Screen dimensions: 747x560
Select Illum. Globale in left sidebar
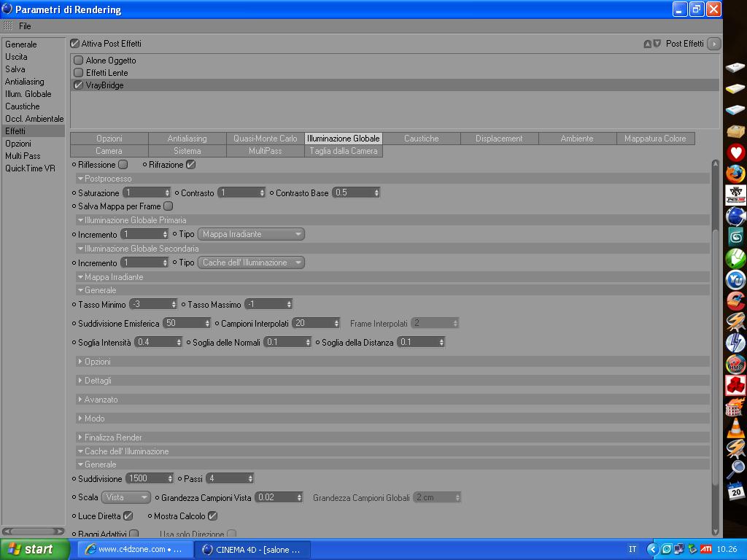click(28, 94)
